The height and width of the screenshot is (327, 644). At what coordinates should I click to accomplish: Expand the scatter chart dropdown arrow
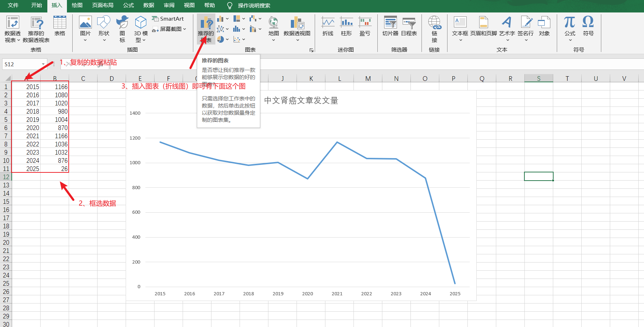(x=244, y=39)
